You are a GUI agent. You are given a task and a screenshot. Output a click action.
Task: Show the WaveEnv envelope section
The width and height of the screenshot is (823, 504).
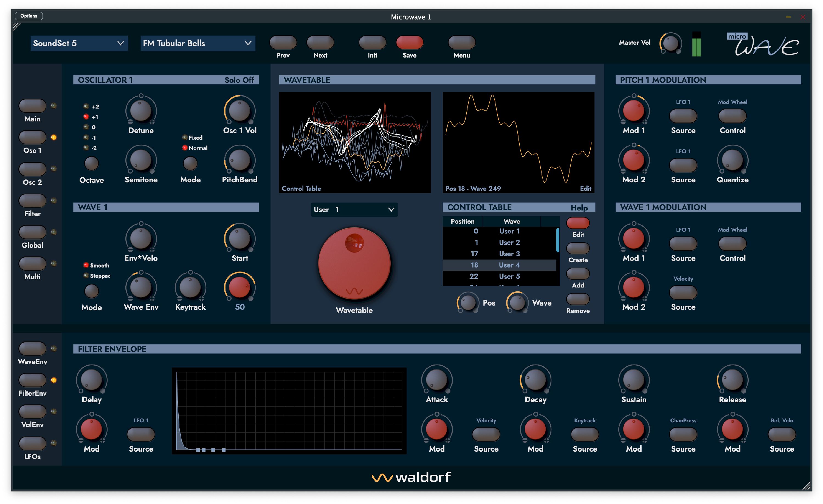pyautogui.click(x=32, y=348)
